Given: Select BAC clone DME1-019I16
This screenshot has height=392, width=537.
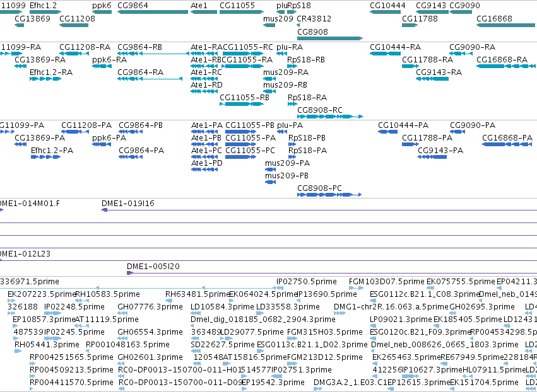Looking at the screenshot, I should pos(319,210).
